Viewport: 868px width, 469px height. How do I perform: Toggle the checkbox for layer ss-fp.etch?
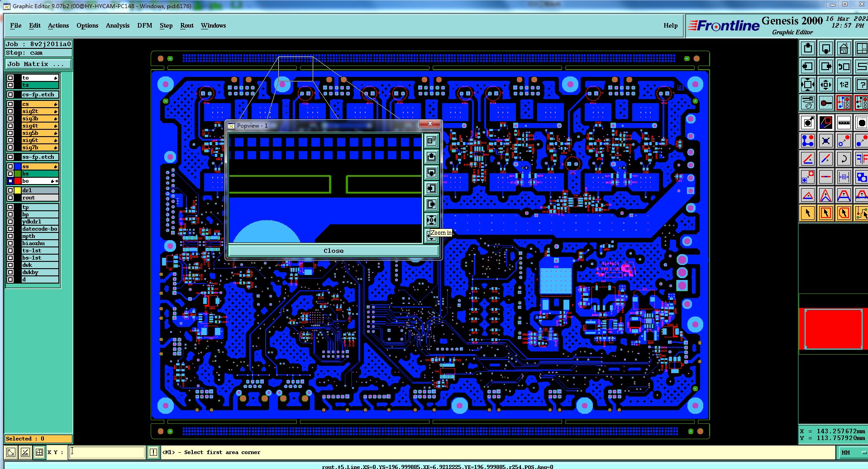pyautogui.click(x=10, y=157)
